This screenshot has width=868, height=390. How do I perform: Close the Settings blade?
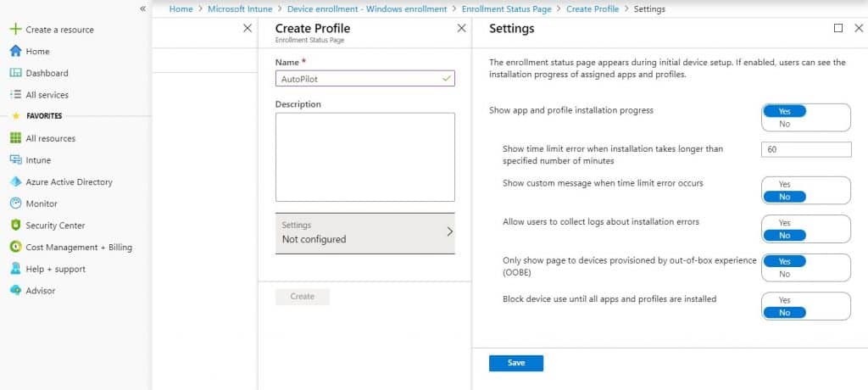click(859, 28)
